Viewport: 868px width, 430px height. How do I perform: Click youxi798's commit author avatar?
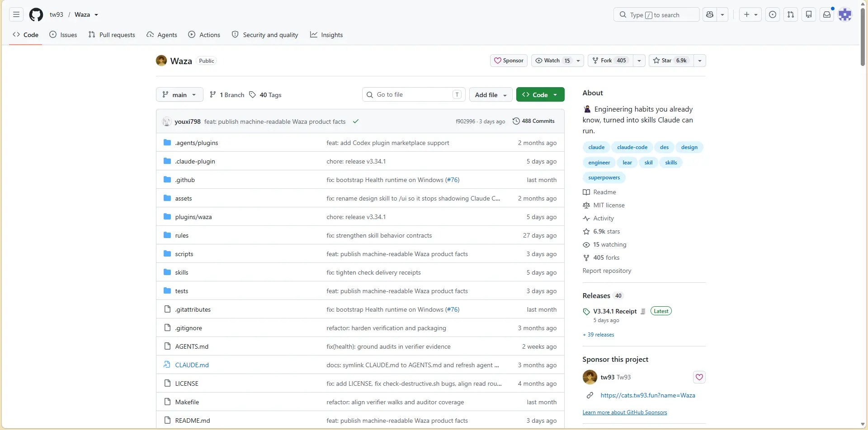point(167,121)
